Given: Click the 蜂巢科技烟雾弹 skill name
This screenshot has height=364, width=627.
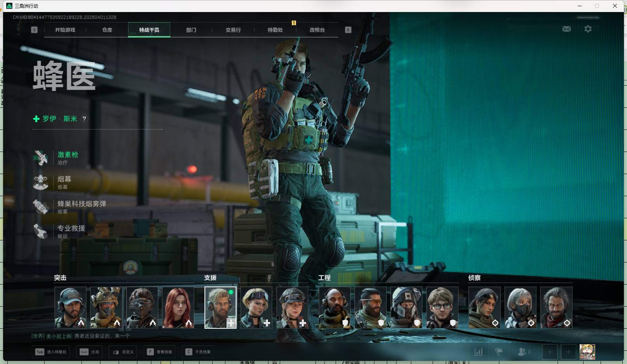Looking at the screenshot, I should pos(82,204).
